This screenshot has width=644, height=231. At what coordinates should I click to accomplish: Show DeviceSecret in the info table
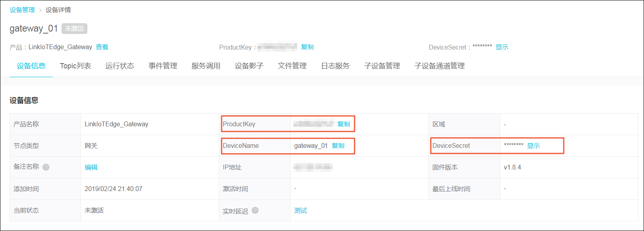tap(533, 145)
